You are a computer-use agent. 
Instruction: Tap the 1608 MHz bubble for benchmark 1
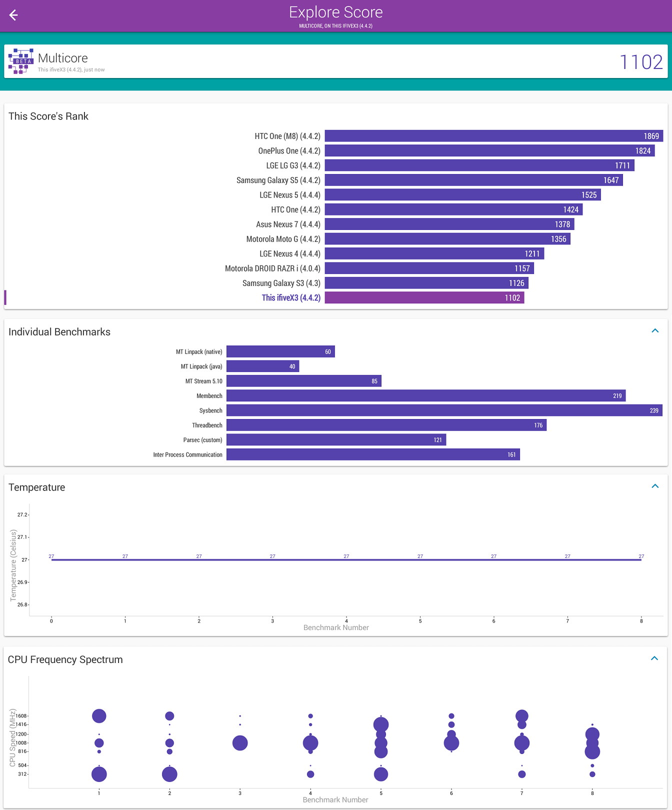point(99,716)
